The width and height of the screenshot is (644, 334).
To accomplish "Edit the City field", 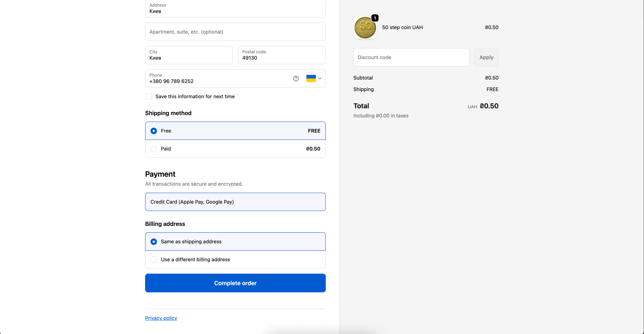I will (x=189, y=55).
